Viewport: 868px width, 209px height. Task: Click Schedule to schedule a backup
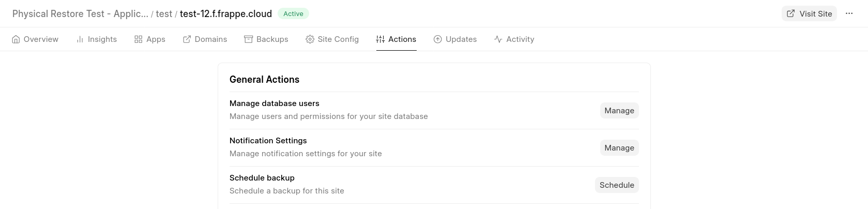click(617, 185)
